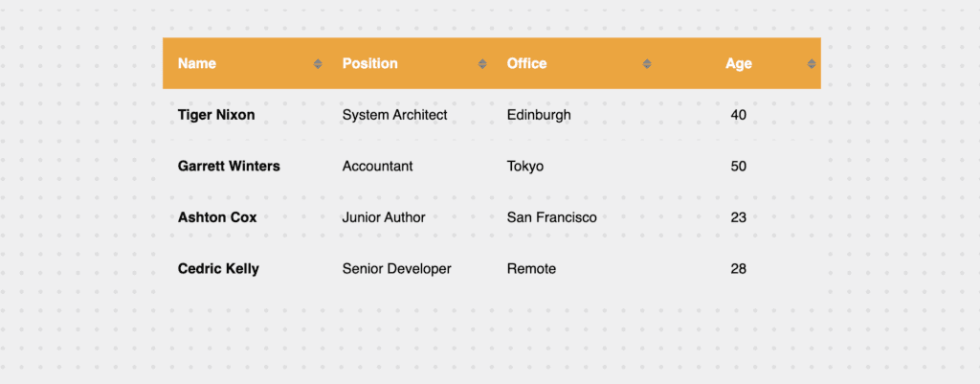Screen dimensions: 980x384
Task: Click the sort icon in Age column
Action: click(812, 64)
